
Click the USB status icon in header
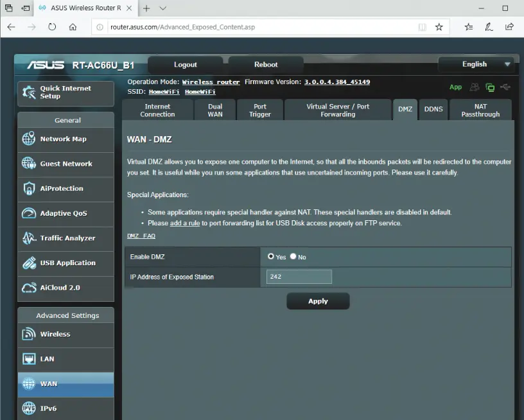point(505,87)
